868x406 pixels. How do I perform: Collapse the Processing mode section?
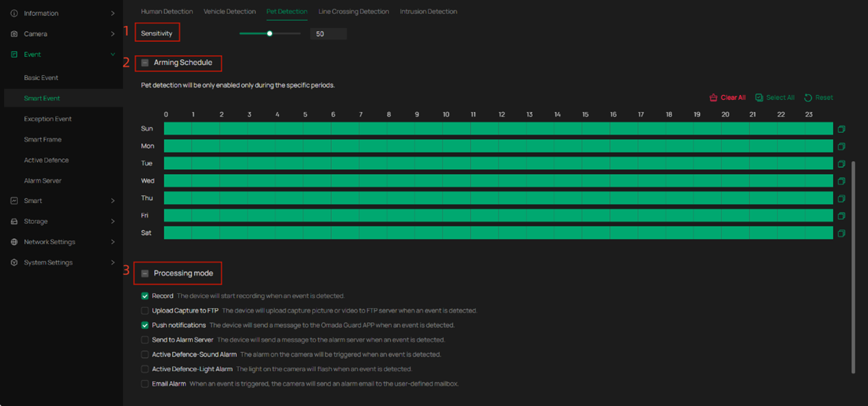click(145, 273)
